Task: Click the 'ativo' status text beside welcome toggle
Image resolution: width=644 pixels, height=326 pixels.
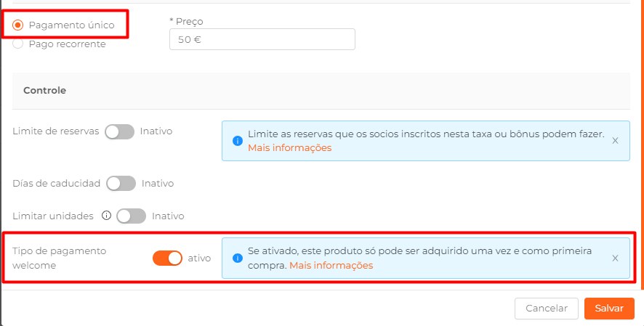Action: [x=199, y=258]
